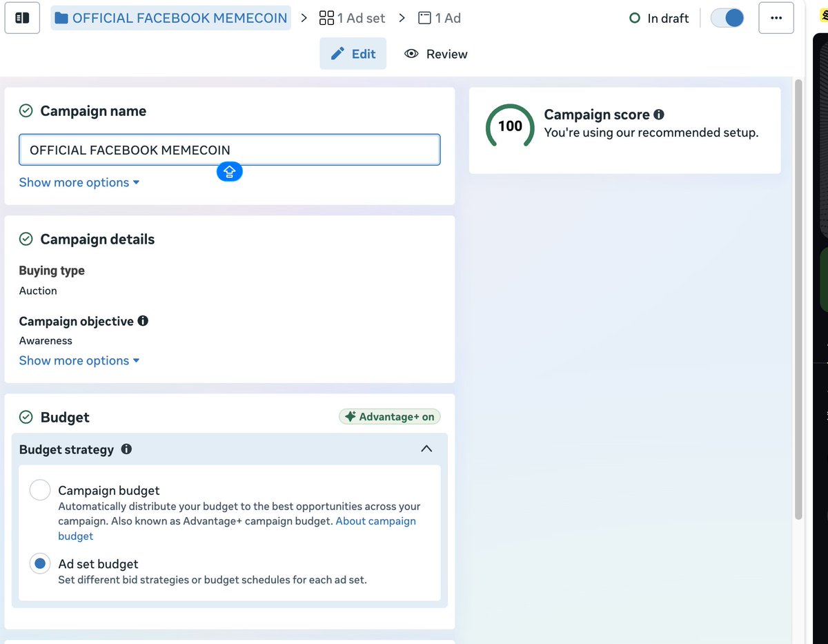Viewport: 828px width, 644px height.
Task: Click the Campaign score 100 gauge
Action: (510, 126)
